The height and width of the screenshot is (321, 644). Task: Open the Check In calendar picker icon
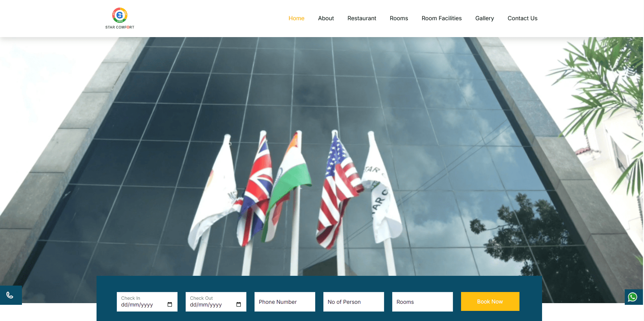[170, 304]
